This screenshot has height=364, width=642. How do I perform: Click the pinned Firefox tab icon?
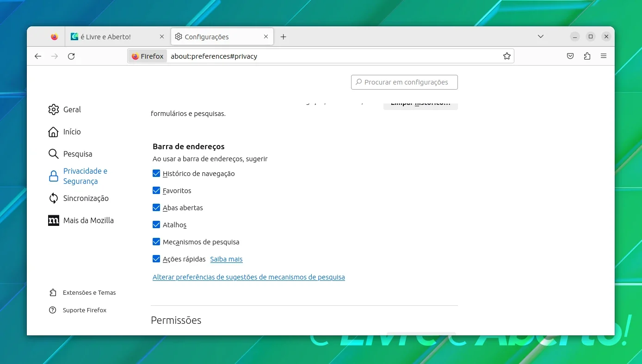(x=55, y=36)
